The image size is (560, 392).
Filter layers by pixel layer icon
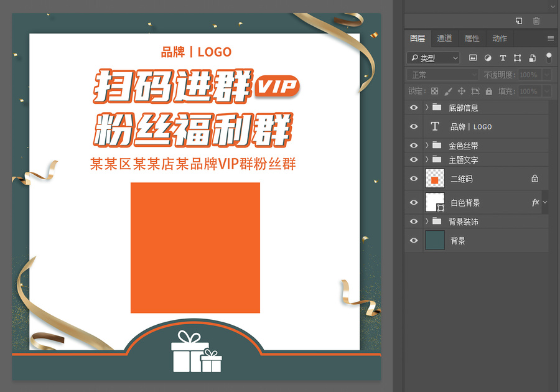pos(473,57)
